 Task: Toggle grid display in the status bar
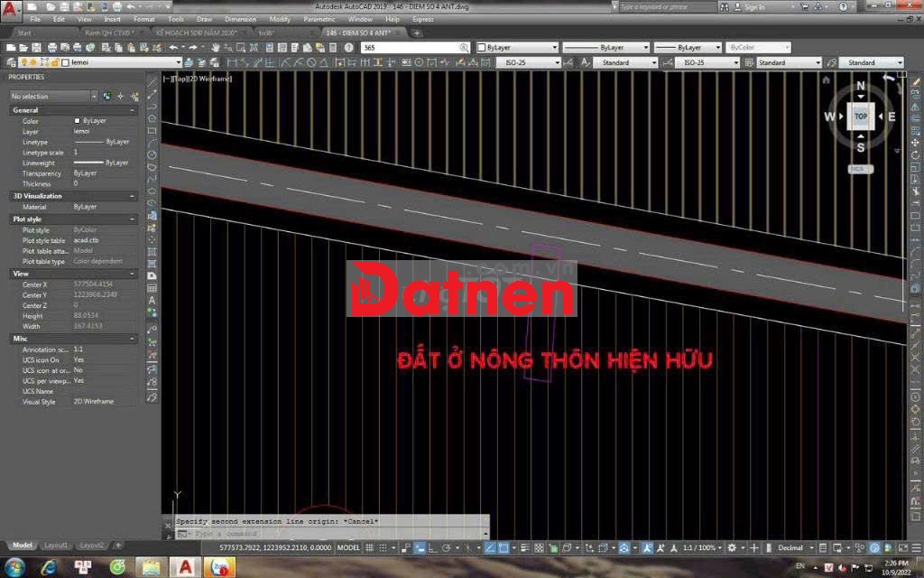[x=370, y=548]
